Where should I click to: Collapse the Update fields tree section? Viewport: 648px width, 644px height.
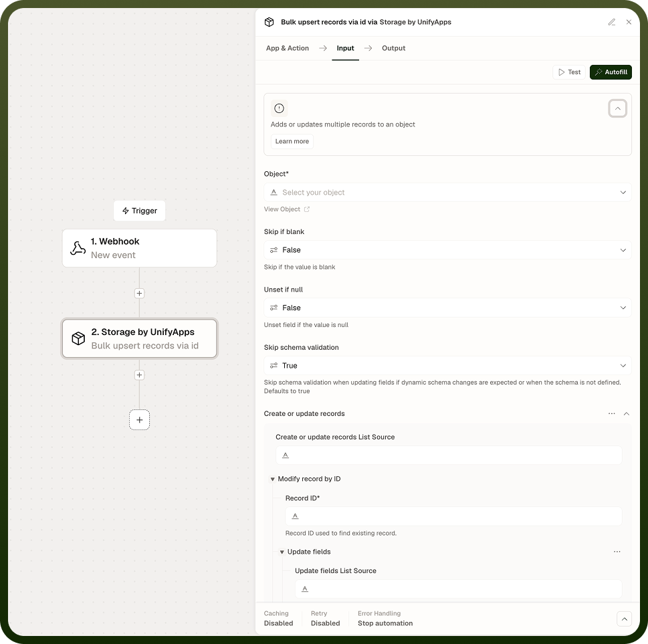pyautogui.click(x=282, y=552)
